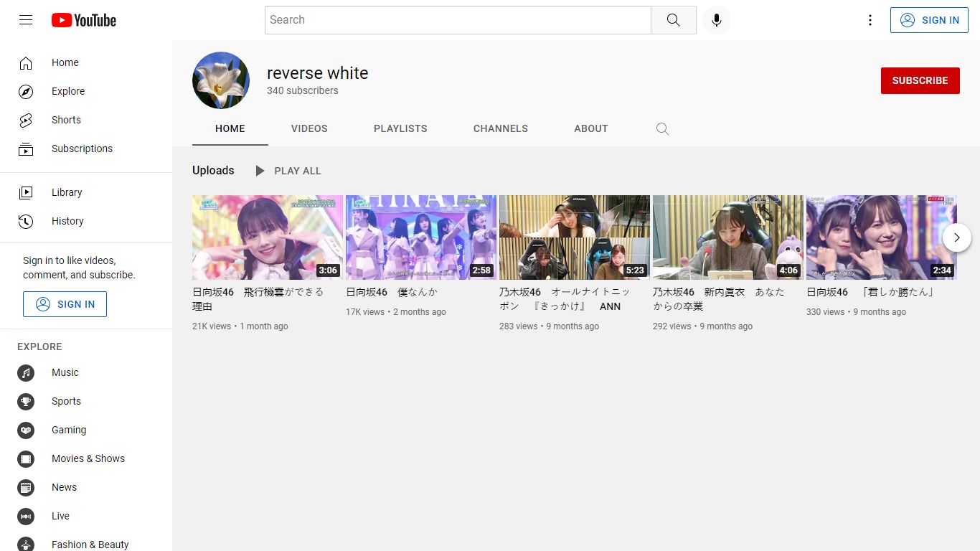The image size is (980, 551).
Task: Open the 5:23 video thumbnail
Action: click(x=575, y=237)
